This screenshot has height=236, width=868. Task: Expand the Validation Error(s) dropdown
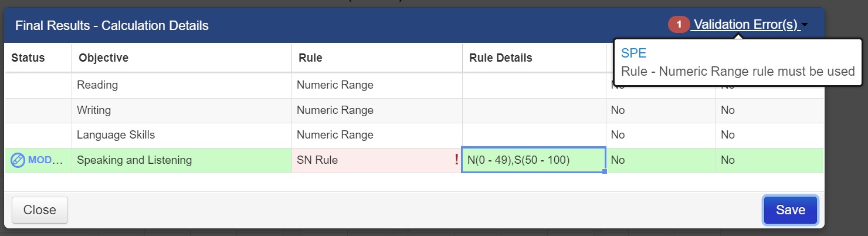pyautogui.click(x=745, y=25)
